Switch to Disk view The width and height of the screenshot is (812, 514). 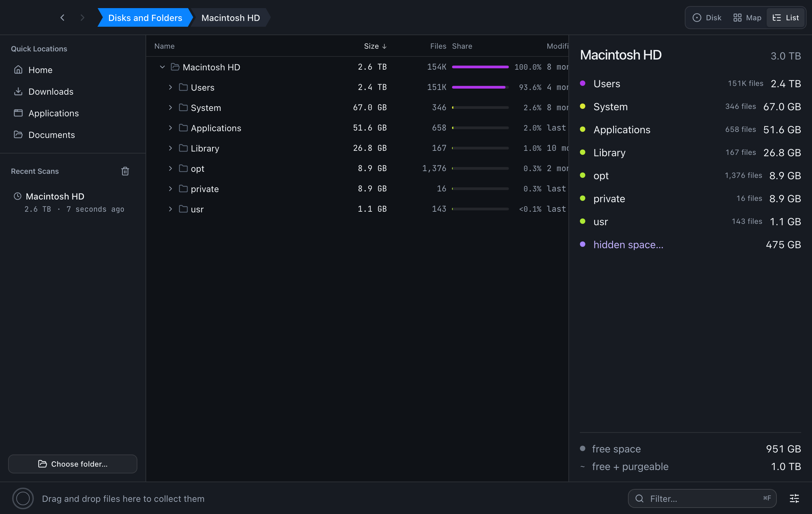pyautogui.click(x=707, y=18)
